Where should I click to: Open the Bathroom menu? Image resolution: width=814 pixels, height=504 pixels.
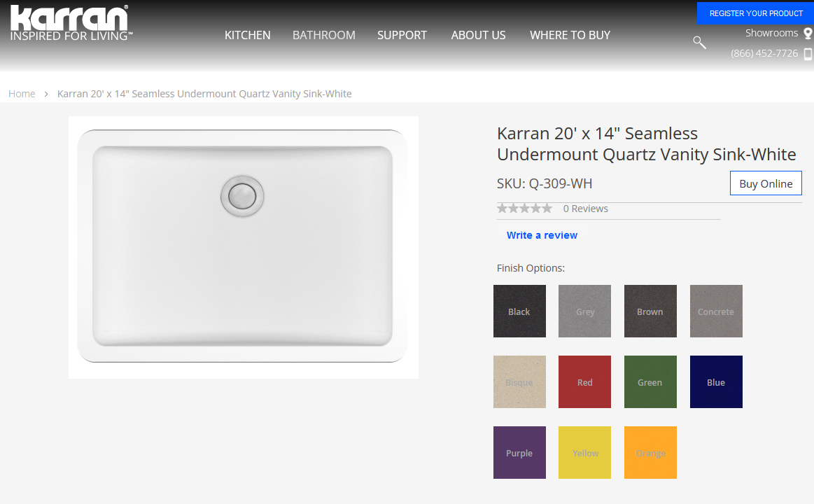click(324, 35)
